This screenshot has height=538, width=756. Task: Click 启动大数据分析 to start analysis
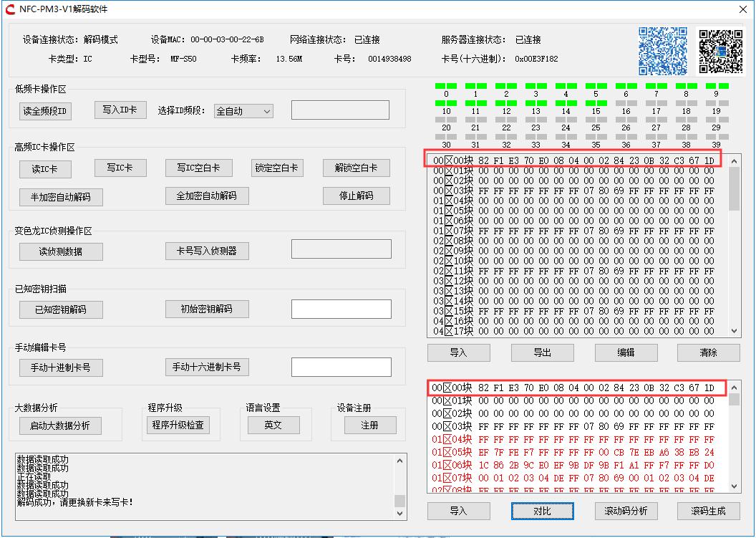pyautogui.click(x=61, y=425)
